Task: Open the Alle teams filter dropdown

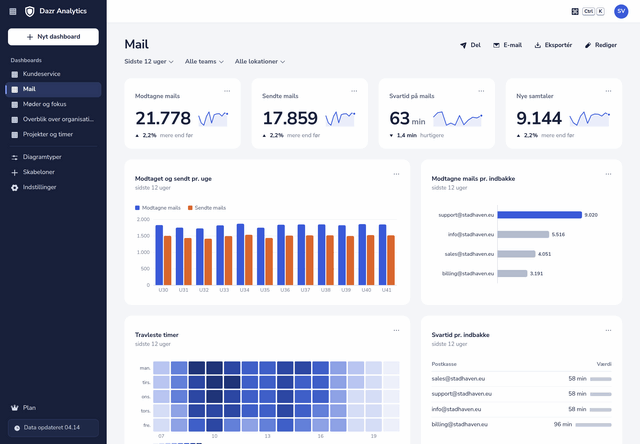Action: coord(204,62)
